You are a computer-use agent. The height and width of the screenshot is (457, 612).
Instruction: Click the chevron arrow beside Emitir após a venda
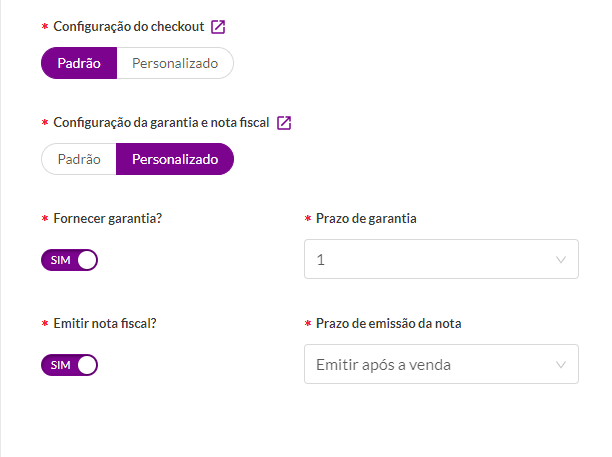(561, 365)
